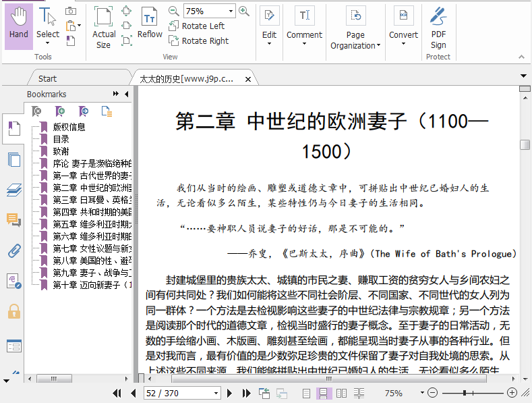Open the 75% zoom level dropdown
This screenshot has height=403, width=532.
point(231,11)
